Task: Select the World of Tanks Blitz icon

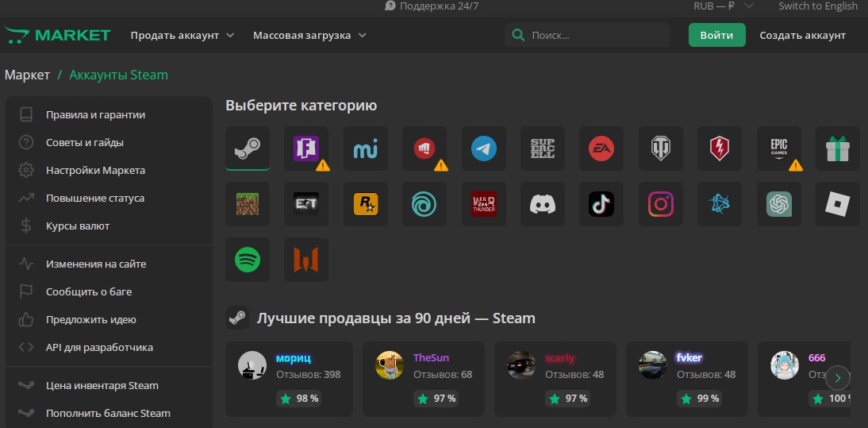Action: pos(720,148)
